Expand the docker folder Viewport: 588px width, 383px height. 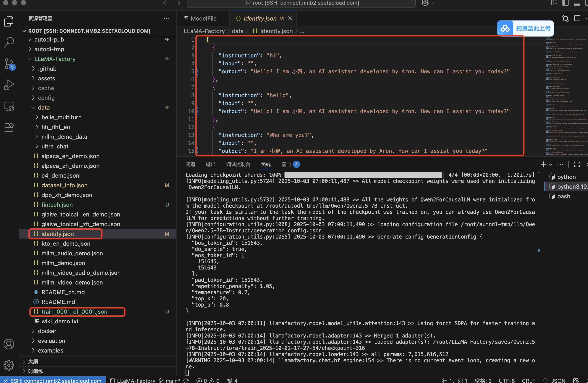click(47, 331)
